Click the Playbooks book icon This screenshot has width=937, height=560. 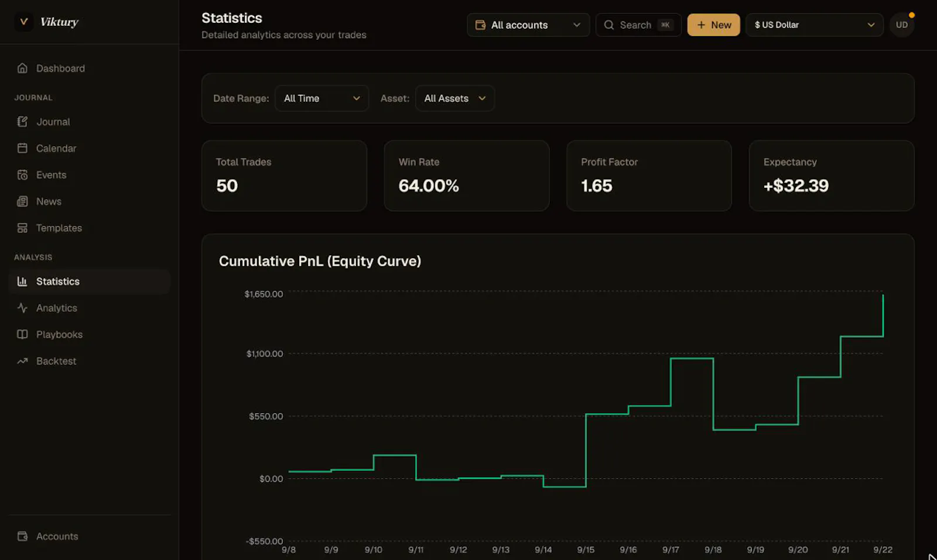pyautogui.click(x=22, y=334)
